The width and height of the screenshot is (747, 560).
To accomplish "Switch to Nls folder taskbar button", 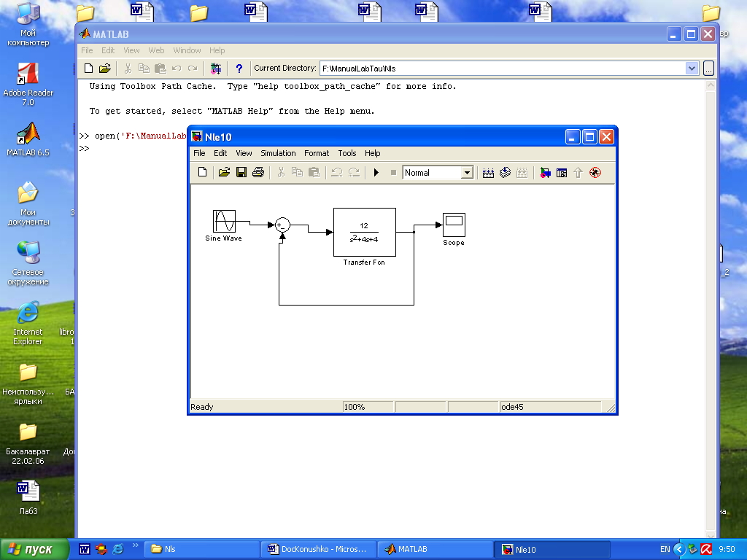I will [x=203, y=549].
